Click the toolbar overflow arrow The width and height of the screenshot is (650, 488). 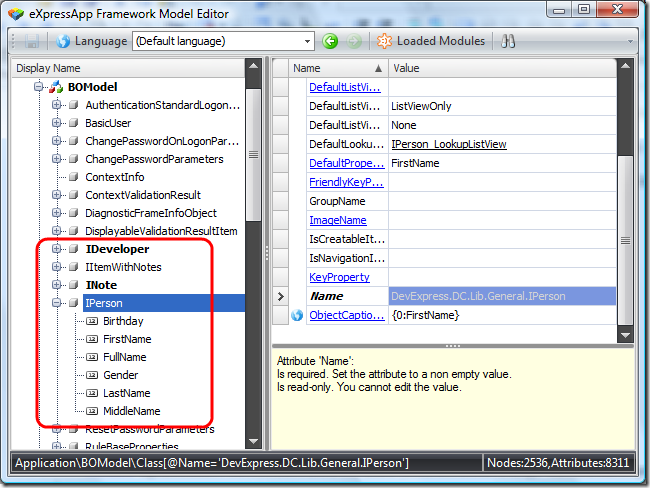click(630, 41)
